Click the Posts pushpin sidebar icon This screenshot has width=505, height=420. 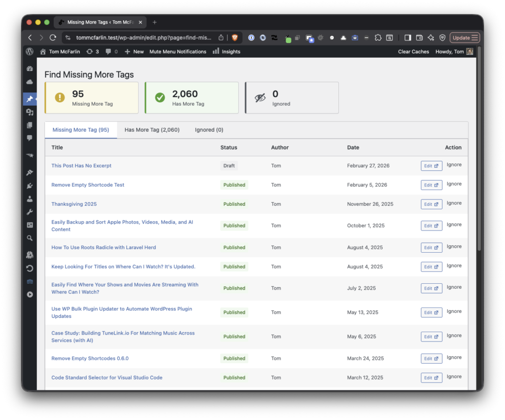click(x=30, y=99)
